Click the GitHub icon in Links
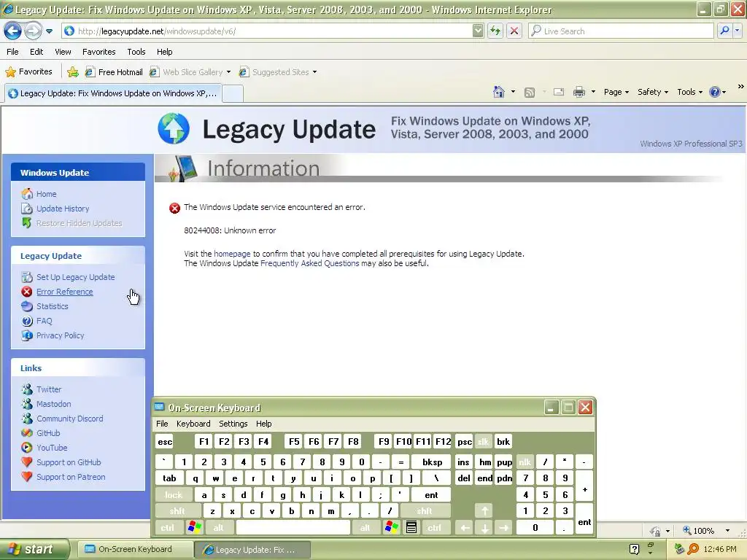747x560 pixels. [x=27, y=433]
